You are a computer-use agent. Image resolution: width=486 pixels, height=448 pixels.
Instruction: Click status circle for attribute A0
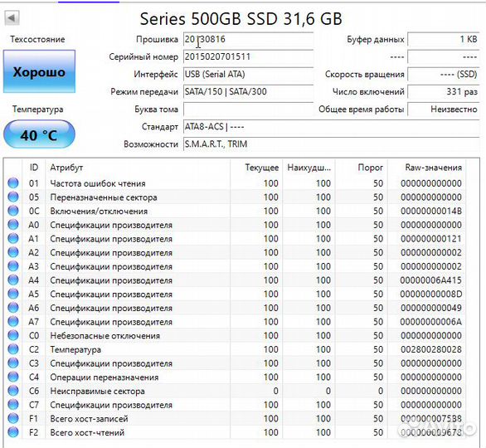click(13, 225)
